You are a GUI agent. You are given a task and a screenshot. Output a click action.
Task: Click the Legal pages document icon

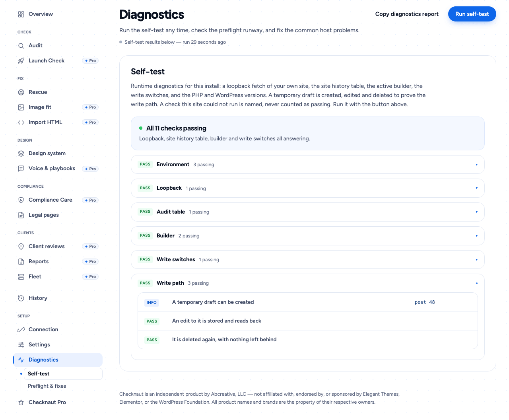(x=21, y=215)
